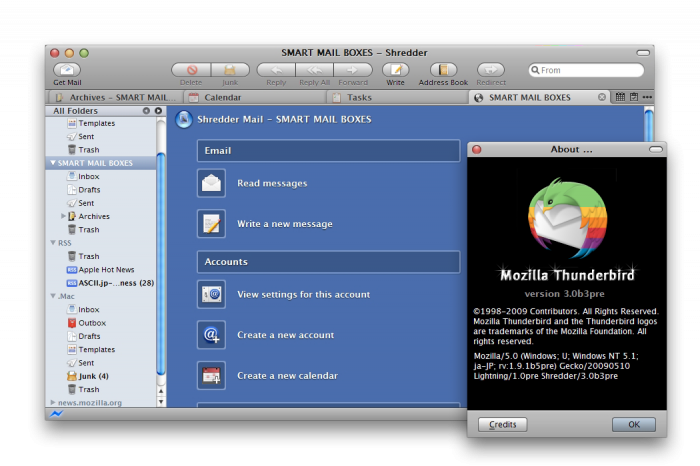The height and width of the screenshot is (466, 700).
Task: Close the SMART MAIL BOXES tab
Action: pos(602,97)
